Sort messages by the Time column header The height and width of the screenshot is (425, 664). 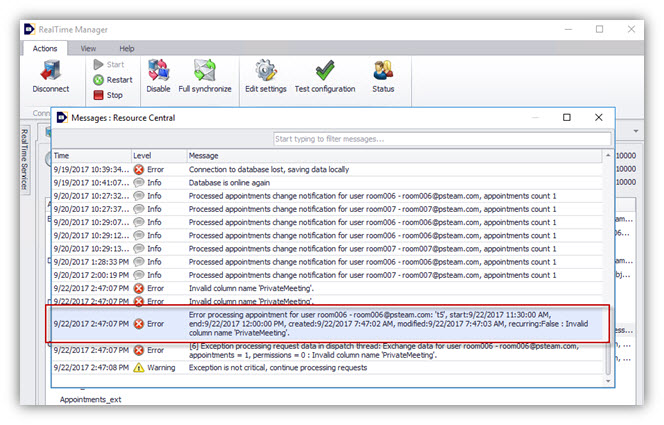[x=91, y=156]
